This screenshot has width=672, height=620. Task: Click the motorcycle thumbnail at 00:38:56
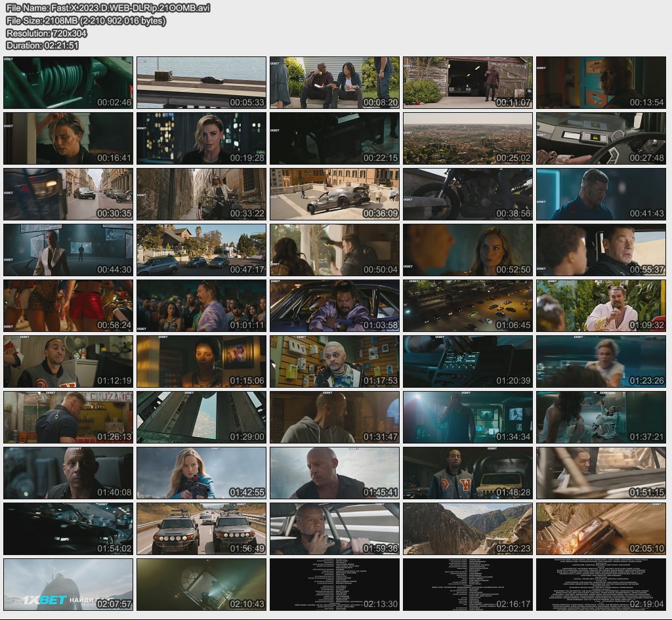tap(468, 194)
